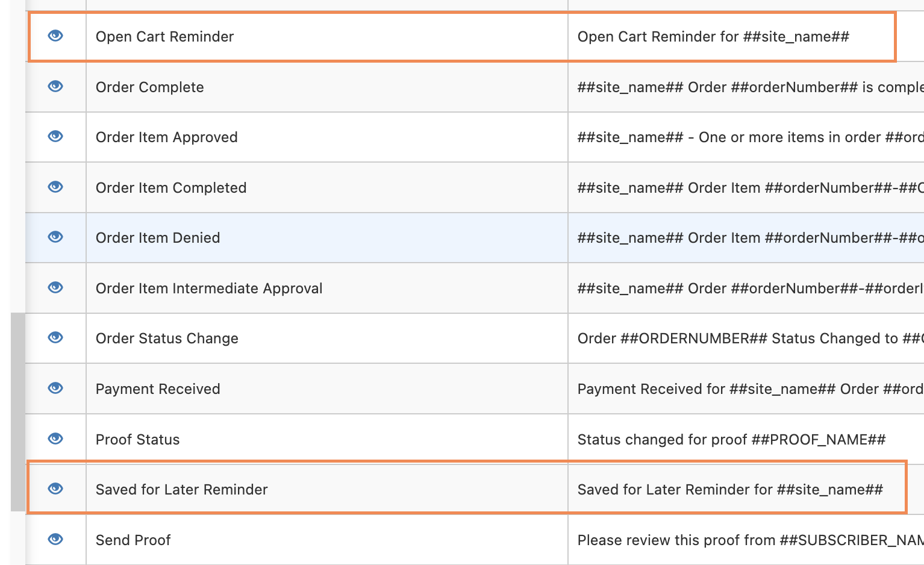Preview the Payment Received template
Screen dimensions: 924x565
(x=55, y=388)
